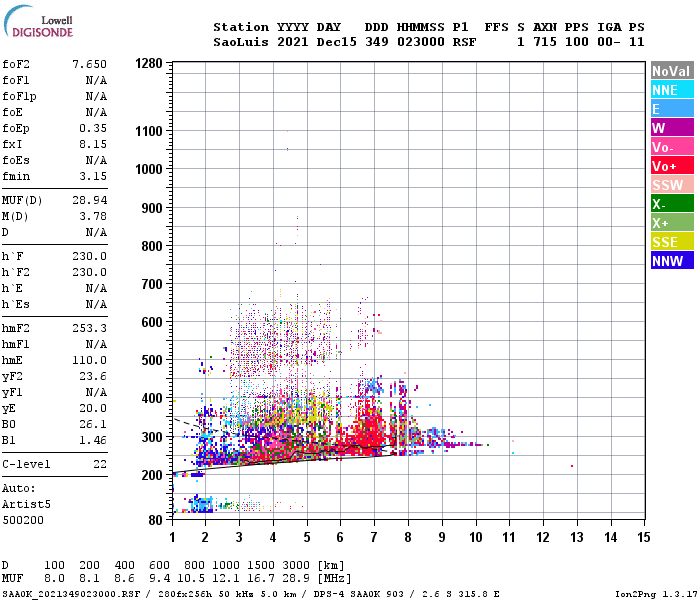Click the isolated red echo near 13 MHz
The width and height of the screenshot is (700, 600).
coord(572,466)
